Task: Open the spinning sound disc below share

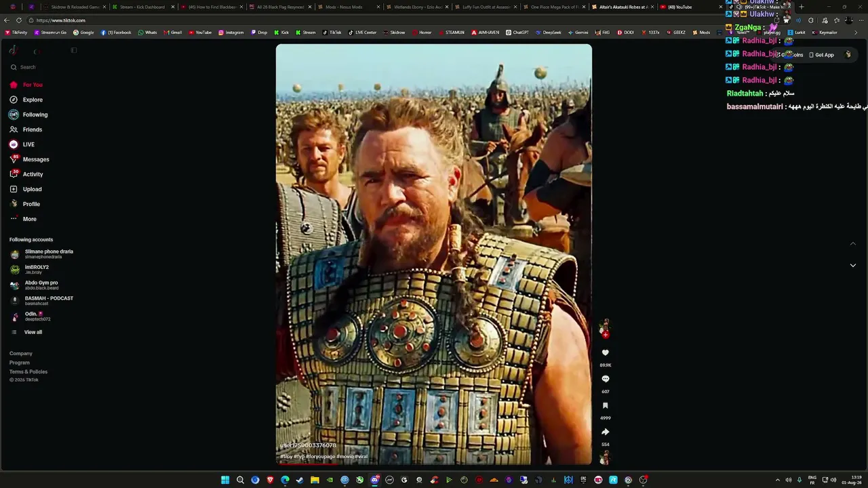Action: coord(606,458)
